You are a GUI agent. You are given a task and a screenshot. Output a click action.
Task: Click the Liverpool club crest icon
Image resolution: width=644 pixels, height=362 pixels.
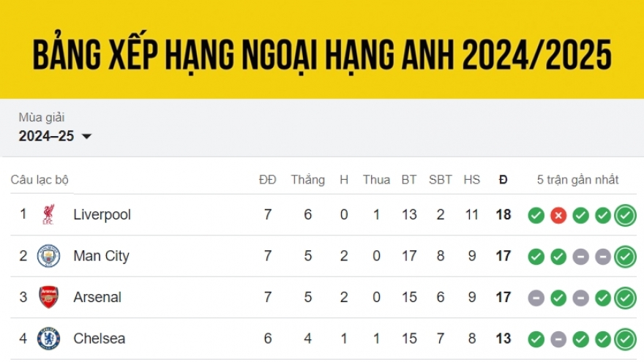click(x=48, y=215)
